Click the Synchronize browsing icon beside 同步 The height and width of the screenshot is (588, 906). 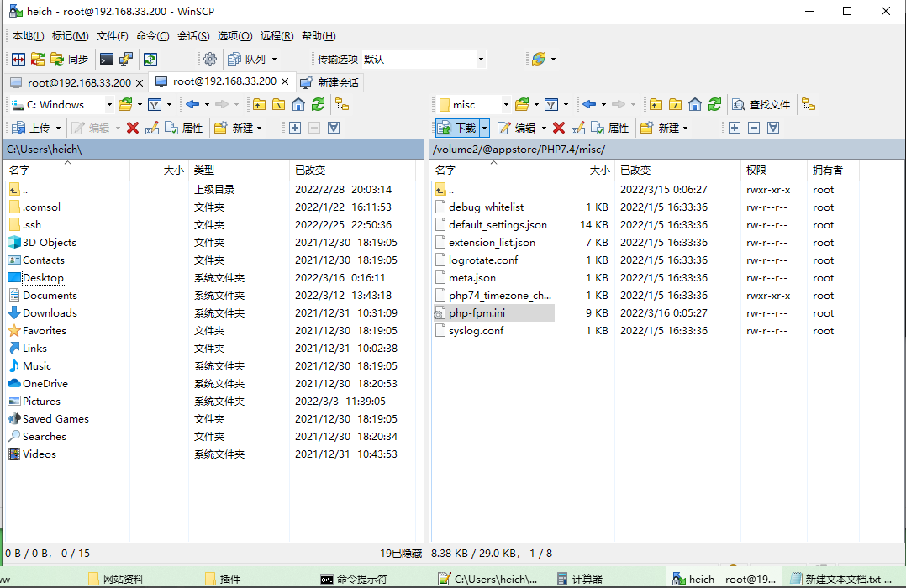point(38,59)
